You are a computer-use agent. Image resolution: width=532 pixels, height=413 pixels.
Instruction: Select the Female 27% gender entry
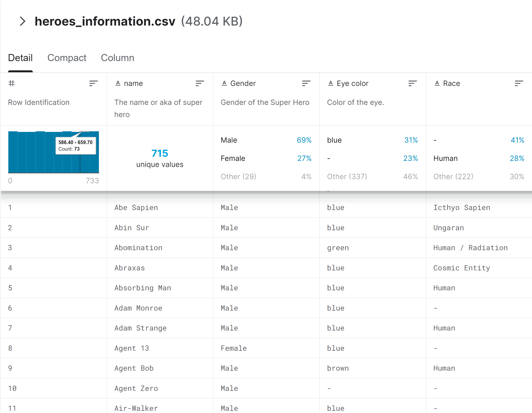(266, 158)
